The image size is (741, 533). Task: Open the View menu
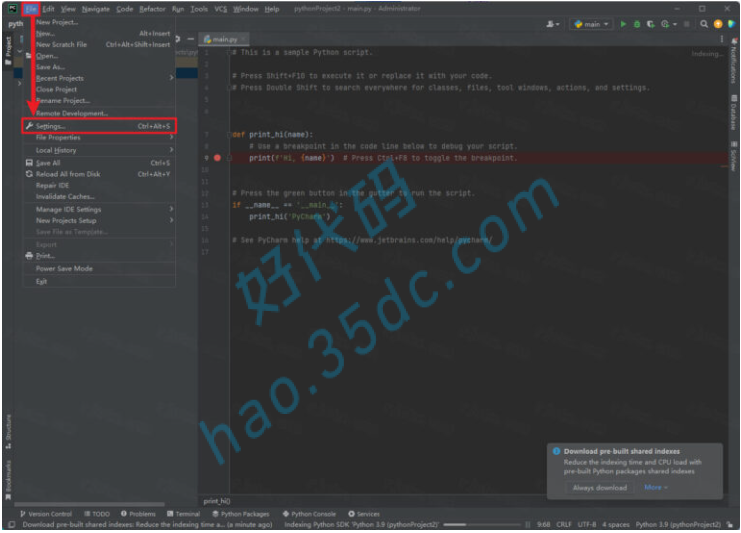tap(68, 9)
